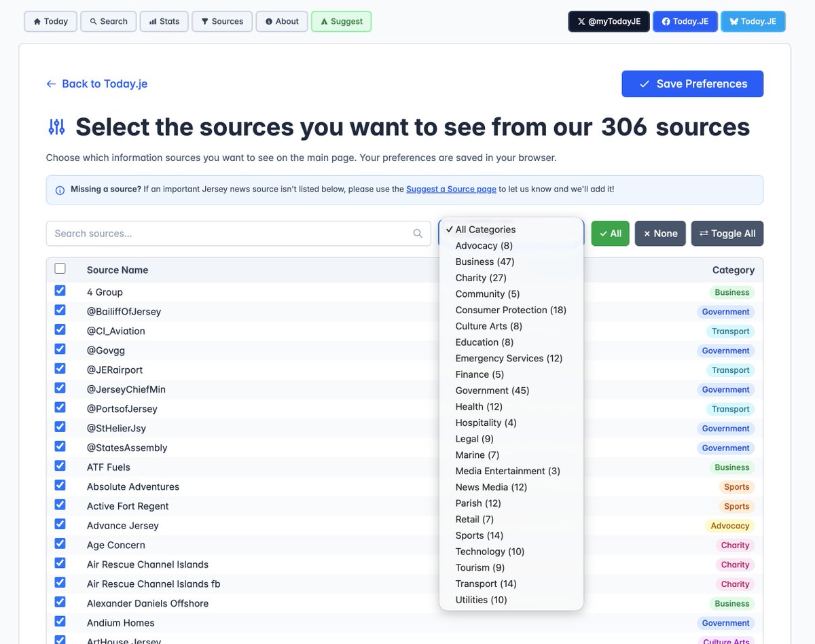Open the Today.JE Facebook link
The image size is (815, 644).
pos(684,21)
